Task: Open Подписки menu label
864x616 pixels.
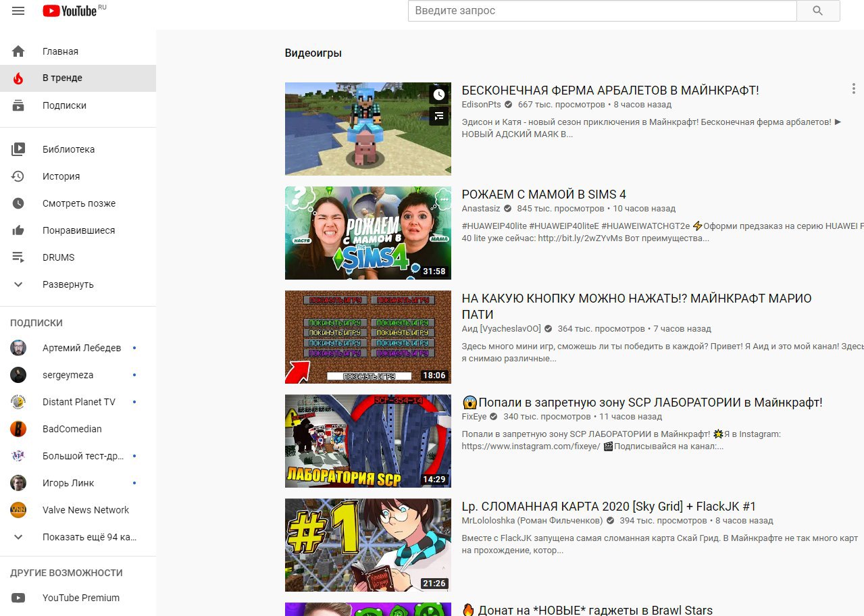Action: coord(64,105)
